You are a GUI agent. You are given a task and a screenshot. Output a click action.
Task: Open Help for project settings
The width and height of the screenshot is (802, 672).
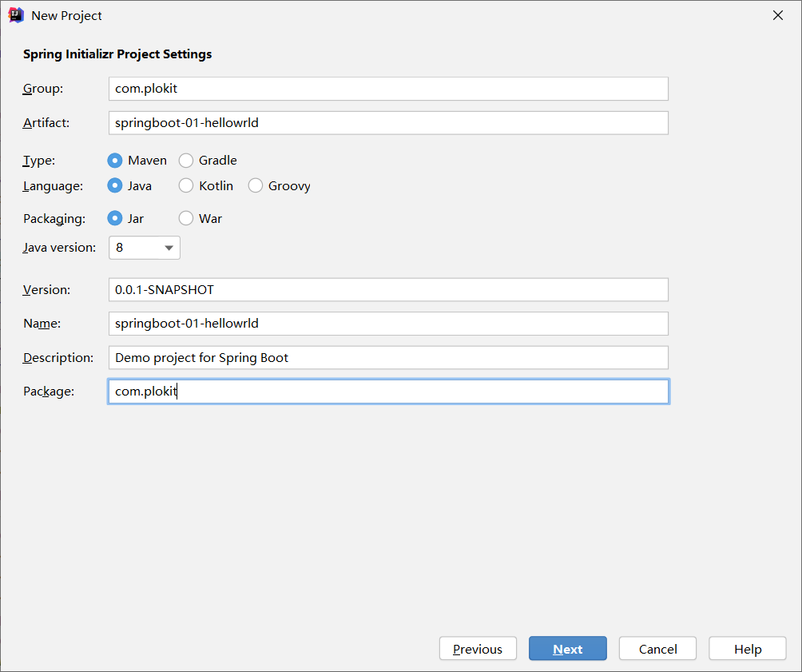pos(748,649)
